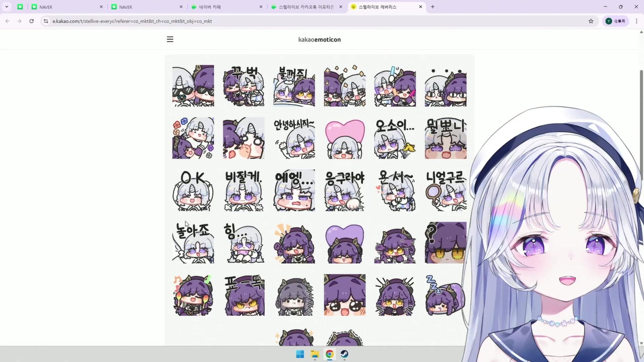Open the tab search dropdown arrow
Viewport: 644px width, 362px height.
(x=7, y=7)
